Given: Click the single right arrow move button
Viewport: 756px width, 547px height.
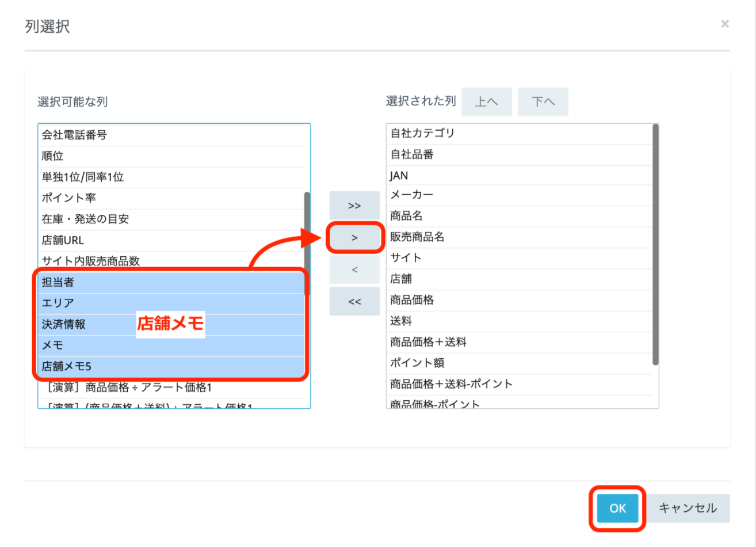Looking at the screenshot, I should click(354, 238).
